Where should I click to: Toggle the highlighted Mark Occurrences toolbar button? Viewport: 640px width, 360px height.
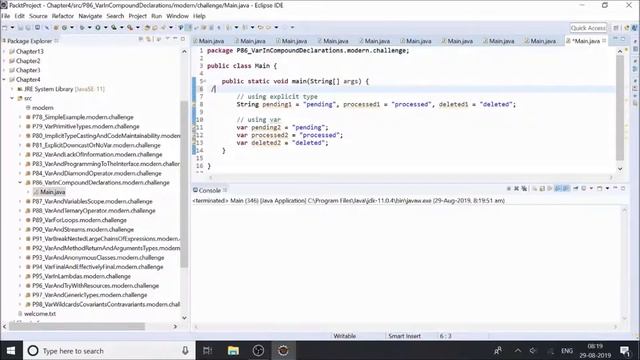click(188, 28)
